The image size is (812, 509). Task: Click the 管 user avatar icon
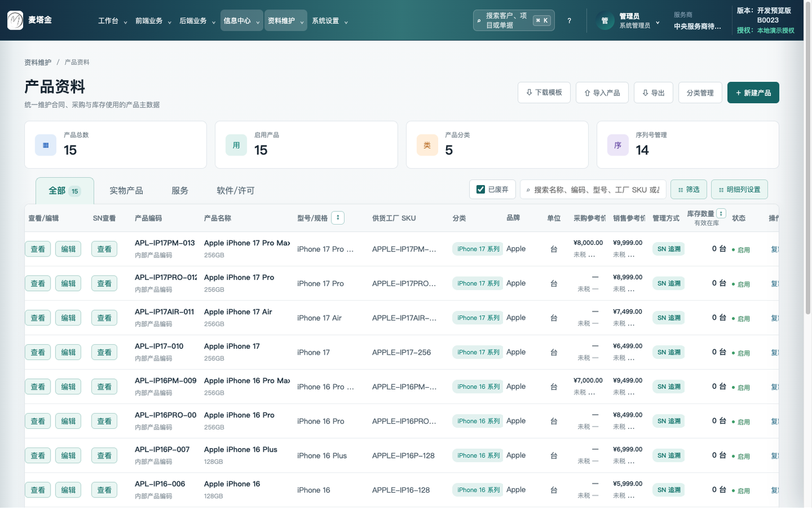[x=605, y=21]
